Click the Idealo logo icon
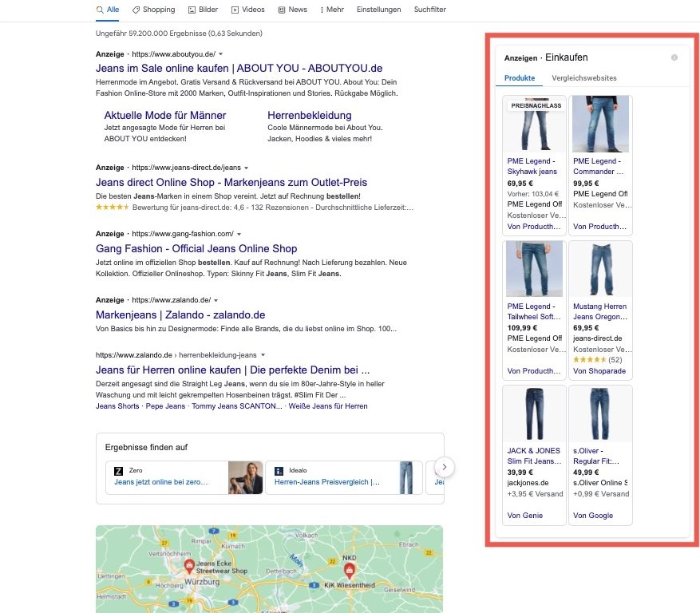The image size is (700, 613). (x=279, y=471)
